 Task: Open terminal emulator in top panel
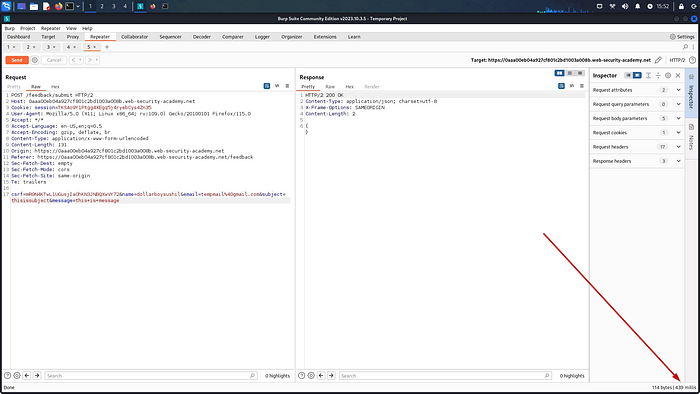point(70,6)
